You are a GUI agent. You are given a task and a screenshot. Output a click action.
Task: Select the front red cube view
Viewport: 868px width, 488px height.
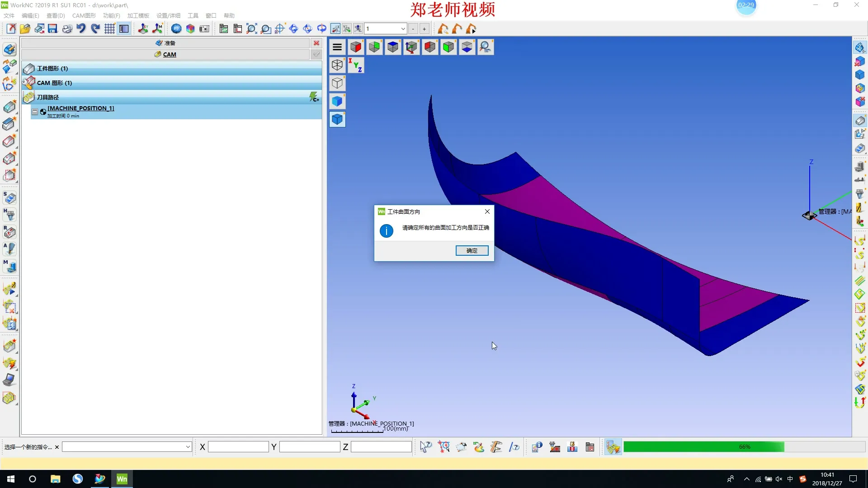click(x=356, y=47)
